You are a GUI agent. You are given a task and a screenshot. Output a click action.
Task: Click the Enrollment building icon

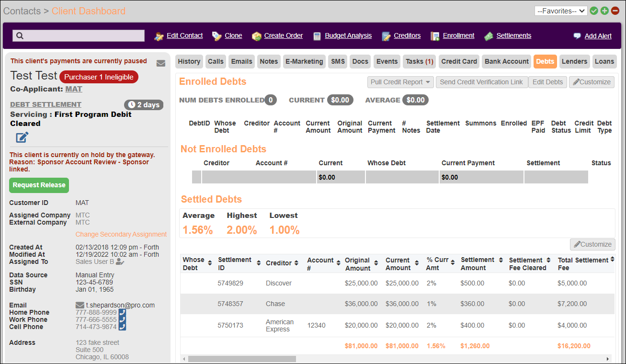point(435,35)
